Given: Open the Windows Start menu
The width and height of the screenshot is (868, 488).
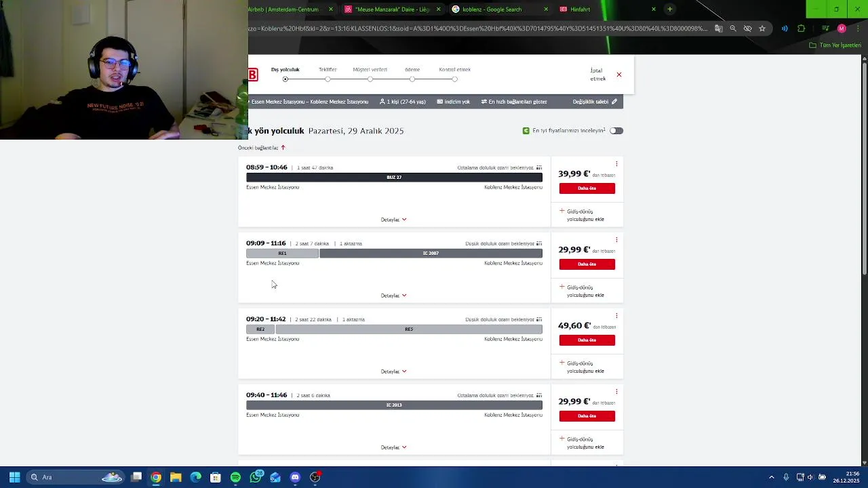Looking at the screenshot, I should click(14, 477).
